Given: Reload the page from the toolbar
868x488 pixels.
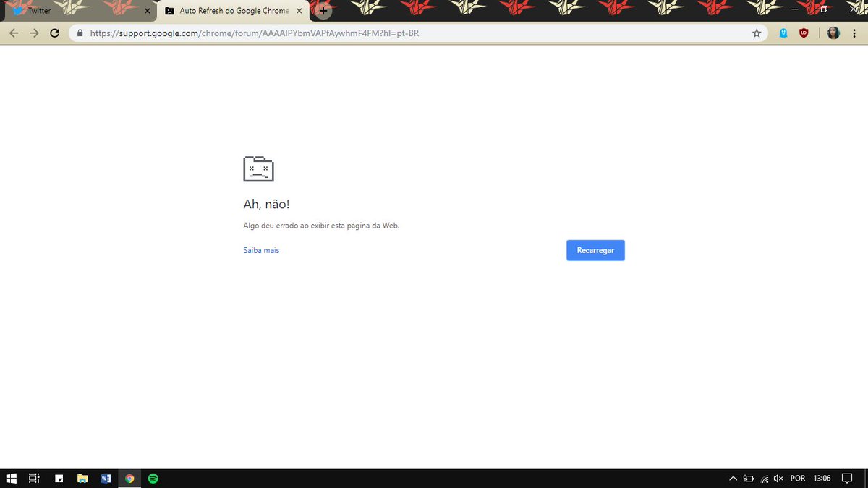Looking at the screenshot, I should pos(54,33).
